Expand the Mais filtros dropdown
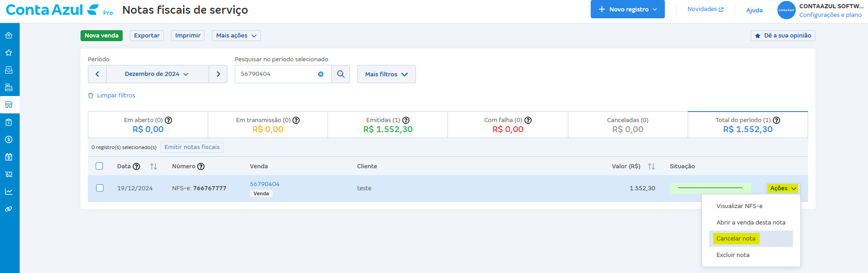 (x=386, y=74)
